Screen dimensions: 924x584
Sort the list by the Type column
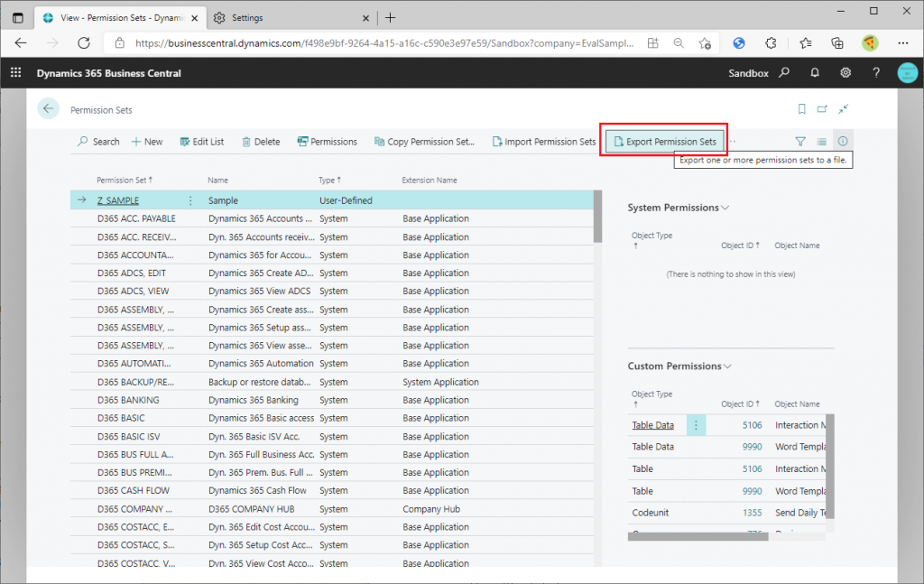329,180
